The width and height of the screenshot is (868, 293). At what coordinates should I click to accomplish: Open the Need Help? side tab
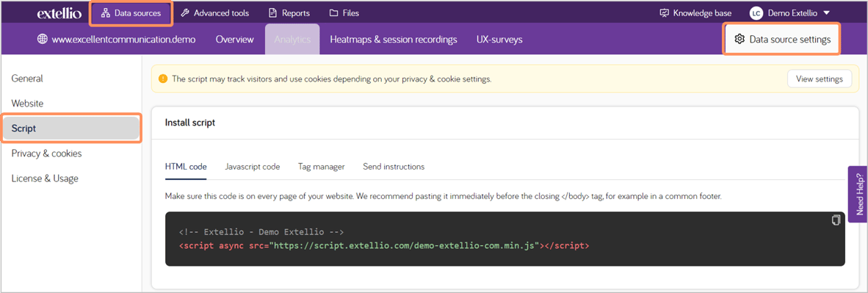tap(858, 194)
